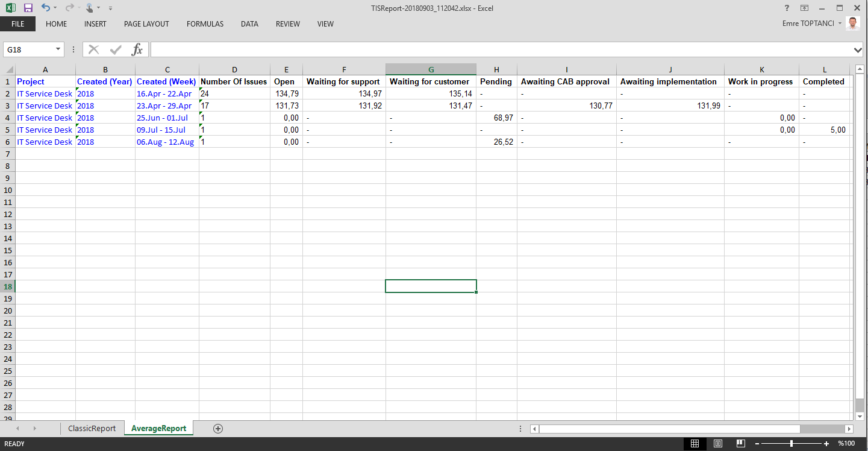Switch to Page Layout view icon
Image resolution: width=868 pixels, height=451 pixels.
[717, 444]
